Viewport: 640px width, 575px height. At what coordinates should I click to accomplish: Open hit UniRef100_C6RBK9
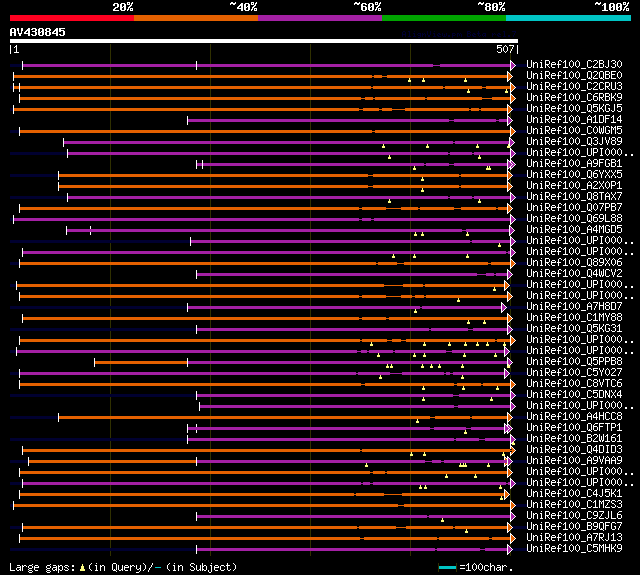tap(574, 98)
